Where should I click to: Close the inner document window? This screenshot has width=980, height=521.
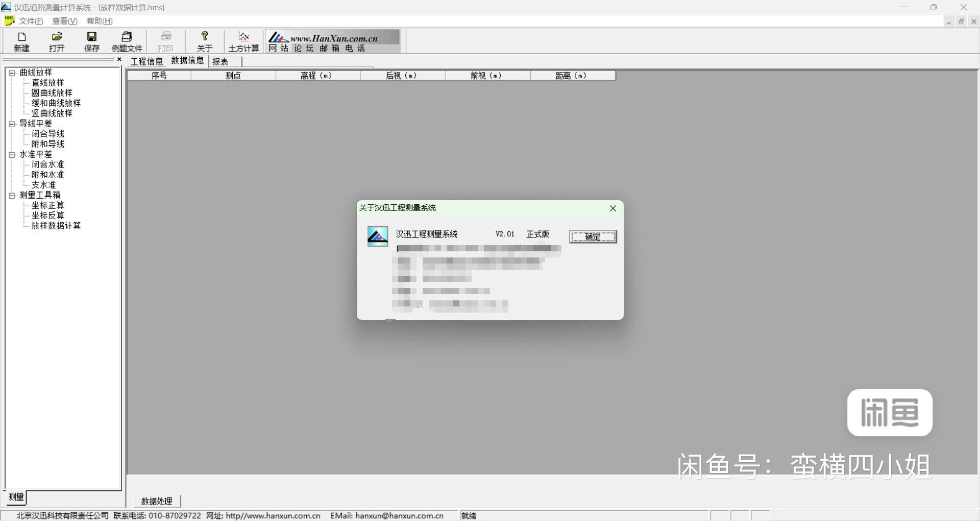click(x=974, y=21)
